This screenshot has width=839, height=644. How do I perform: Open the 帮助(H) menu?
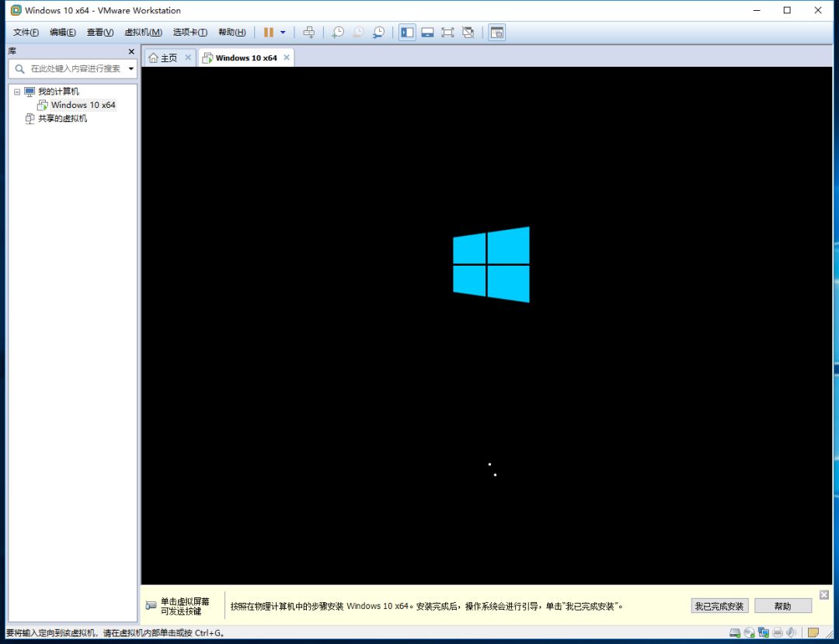pos(232,32)
